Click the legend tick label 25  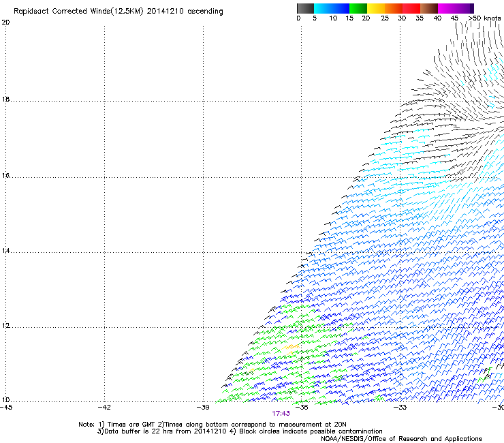click(x=385, y=18)
